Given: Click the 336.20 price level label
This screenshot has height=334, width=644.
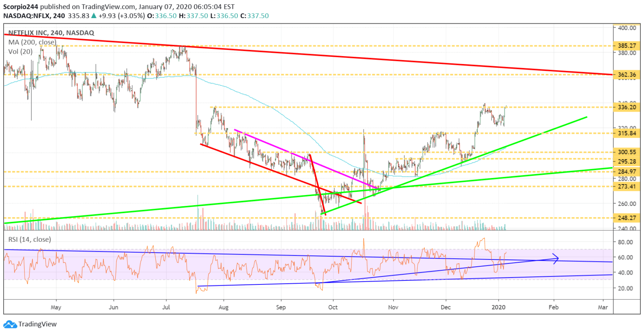Looking at the screenshot, I should (x=626, y=107).
